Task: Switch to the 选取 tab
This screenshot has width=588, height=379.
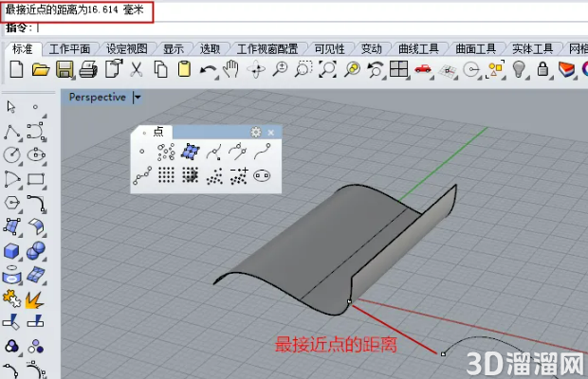Action: click(x=210, y=49)
